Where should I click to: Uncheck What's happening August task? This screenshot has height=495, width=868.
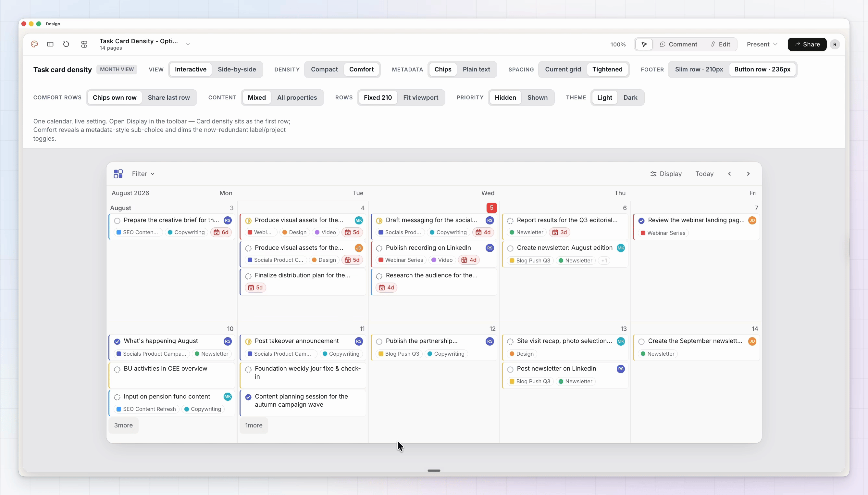click(x=117, y=342)
